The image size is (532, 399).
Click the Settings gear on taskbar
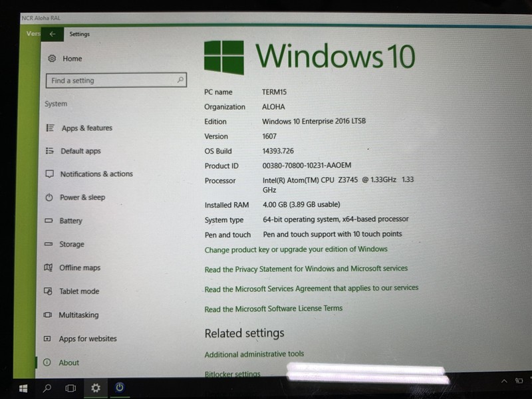95,388
